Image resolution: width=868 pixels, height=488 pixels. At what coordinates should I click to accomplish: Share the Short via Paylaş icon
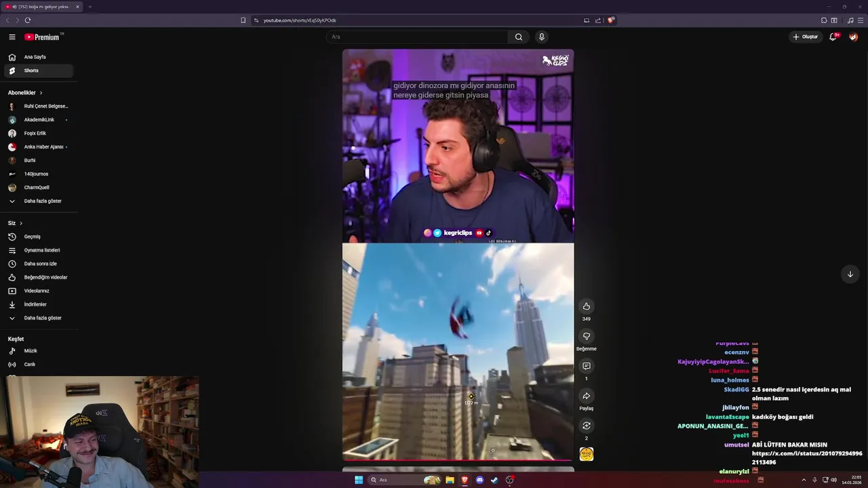[587, 396]
